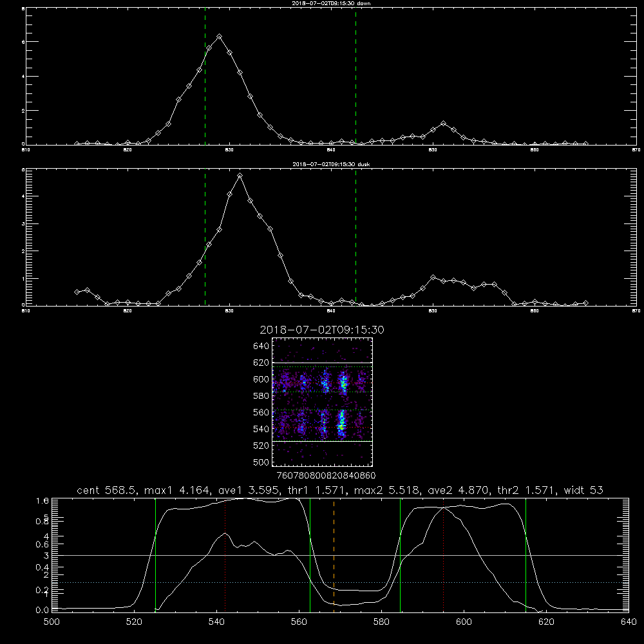Click the "620" x-axis label of the bottom plot
Viewport: 644px width, 644px height.
(546, 622)
